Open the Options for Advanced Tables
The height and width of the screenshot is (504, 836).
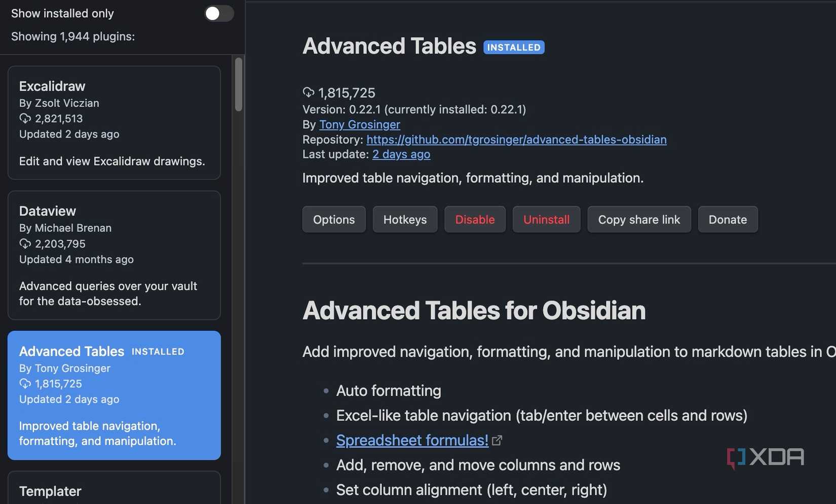[x=333, y=219]
